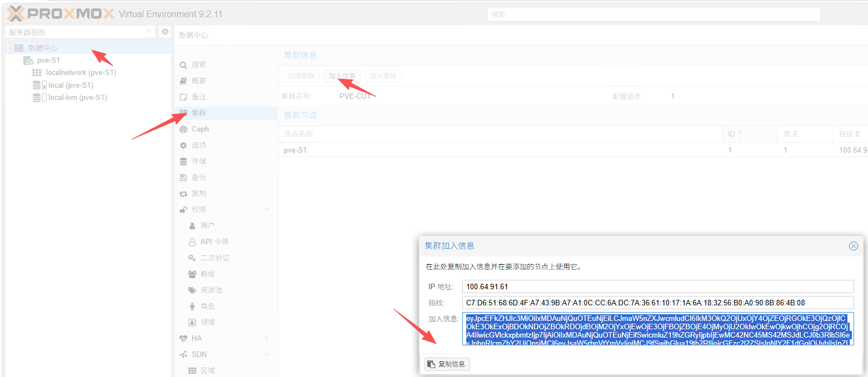Click the 加入信息 text area
868x377 pixels.
[657, 328]
